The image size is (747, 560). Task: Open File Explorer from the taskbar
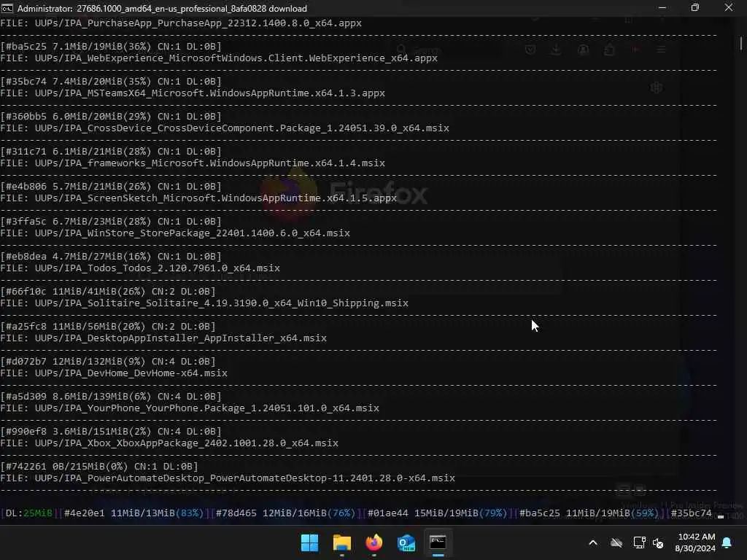click(342, 542)
